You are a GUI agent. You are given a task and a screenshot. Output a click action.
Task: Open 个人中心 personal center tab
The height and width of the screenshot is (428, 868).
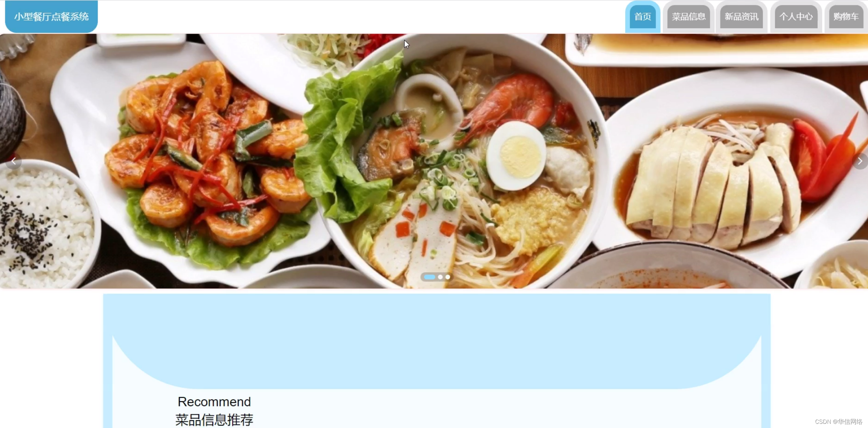[796, 17]
